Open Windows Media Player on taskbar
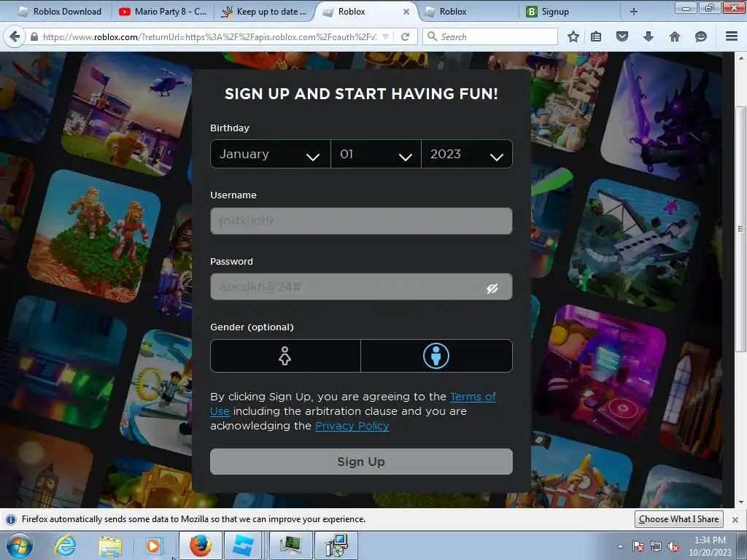The image size is (747, 560). [x=154, y=545]
